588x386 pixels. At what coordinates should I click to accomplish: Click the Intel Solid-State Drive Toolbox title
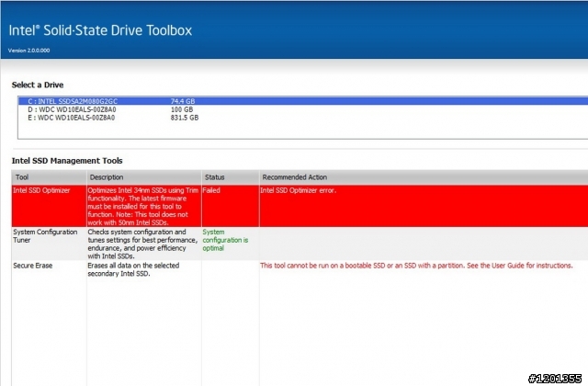[x=100, y=30]
